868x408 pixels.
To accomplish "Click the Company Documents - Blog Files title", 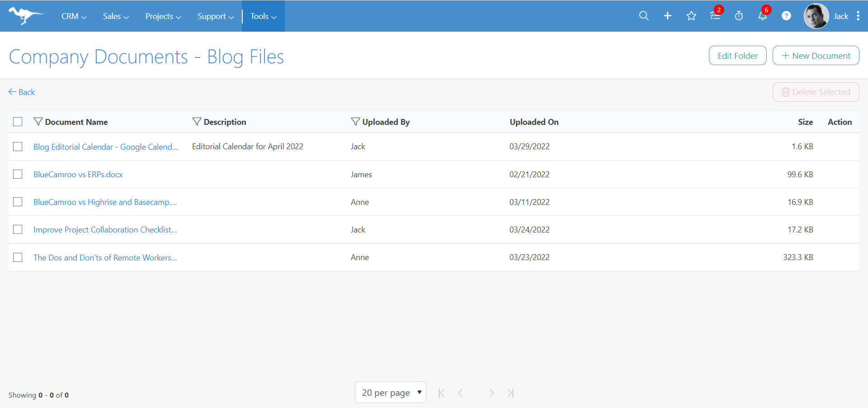I will click(146, 57).
